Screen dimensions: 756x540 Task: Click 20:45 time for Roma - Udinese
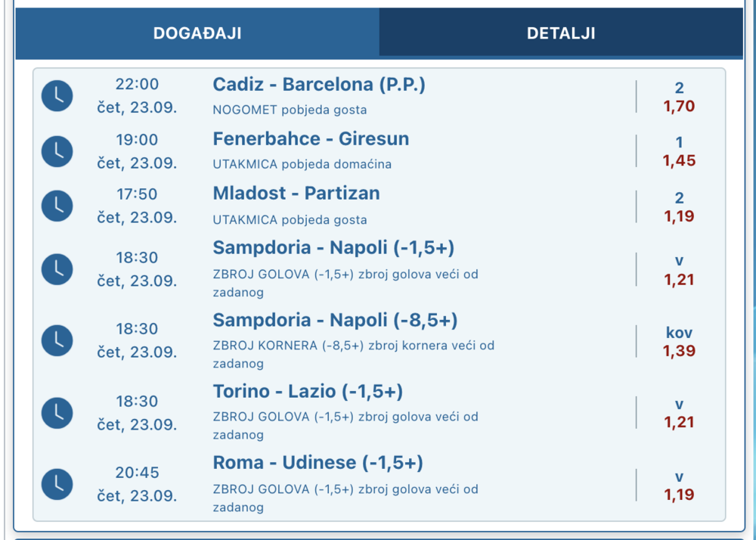(137, 473)
